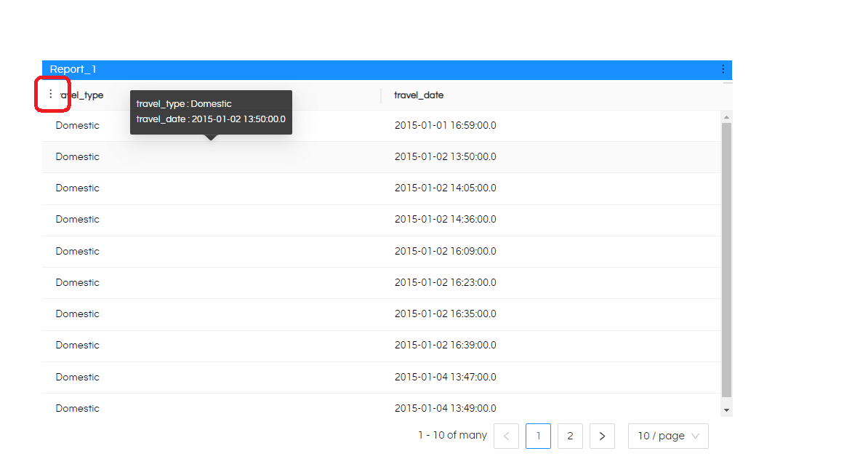Click Domestic in the 2015-01-02 14:05 row
Viewport: 868px width, 475px height.
tap(78, 188)
